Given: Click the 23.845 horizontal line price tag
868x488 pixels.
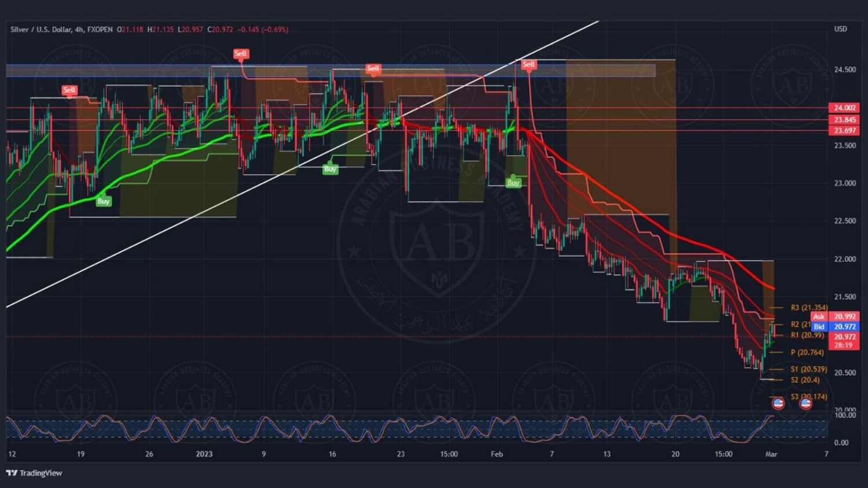Looking at the screenshot, I should pyautogui.click(x=844, y=120).
